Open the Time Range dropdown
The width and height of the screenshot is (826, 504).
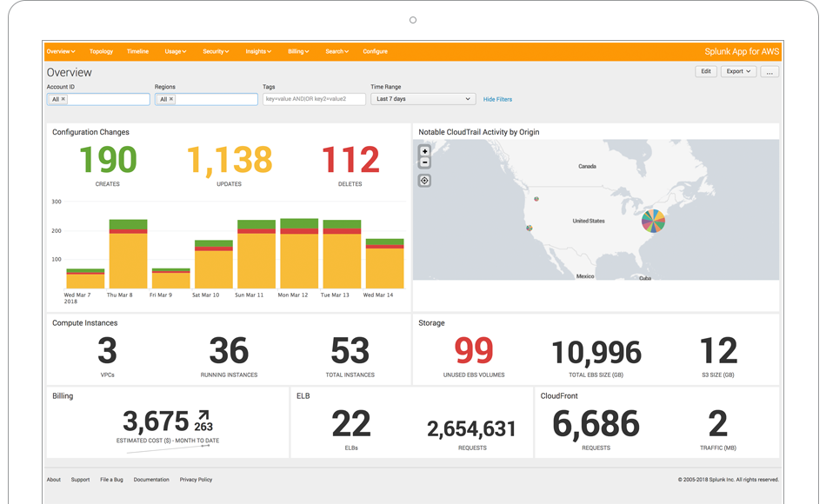423,99
